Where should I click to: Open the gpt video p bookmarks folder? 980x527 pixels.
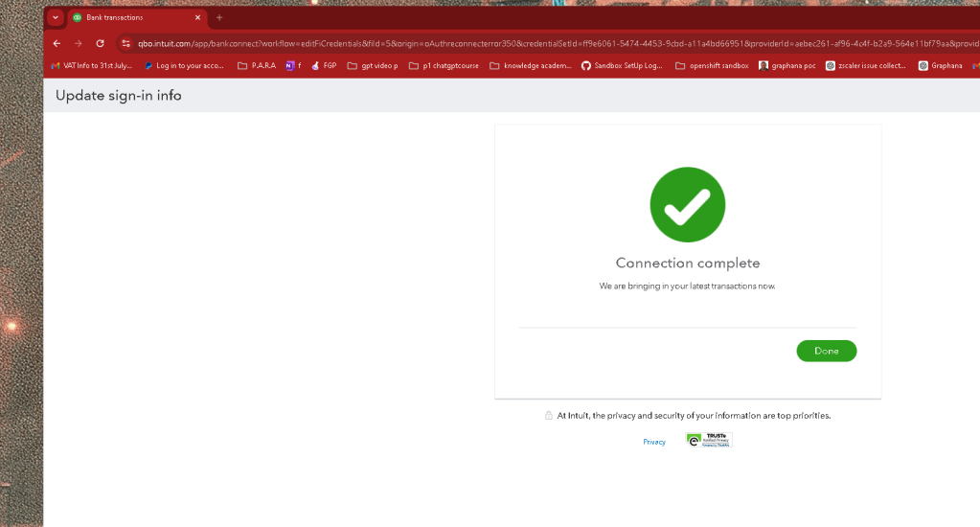(373, 66)
